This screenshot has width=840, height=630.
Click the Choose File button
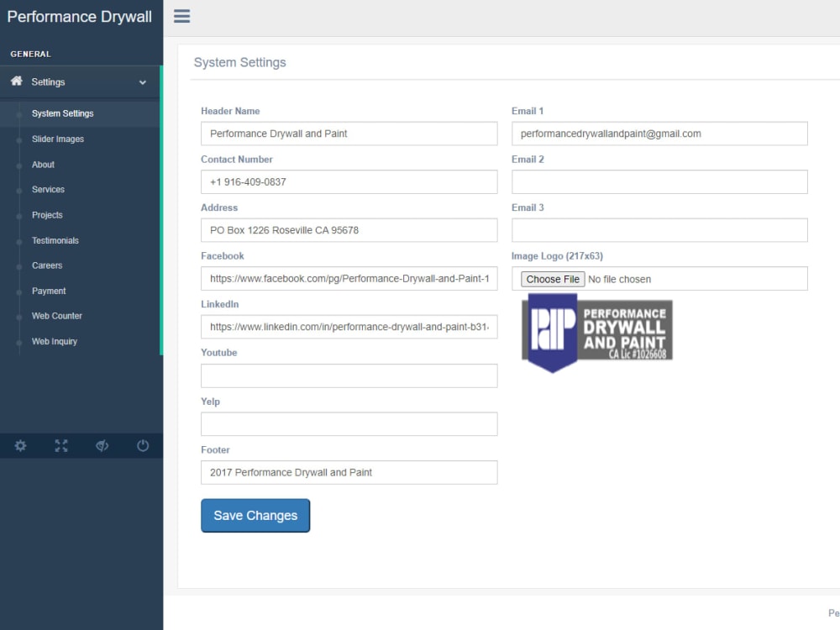tap(553, 279)
